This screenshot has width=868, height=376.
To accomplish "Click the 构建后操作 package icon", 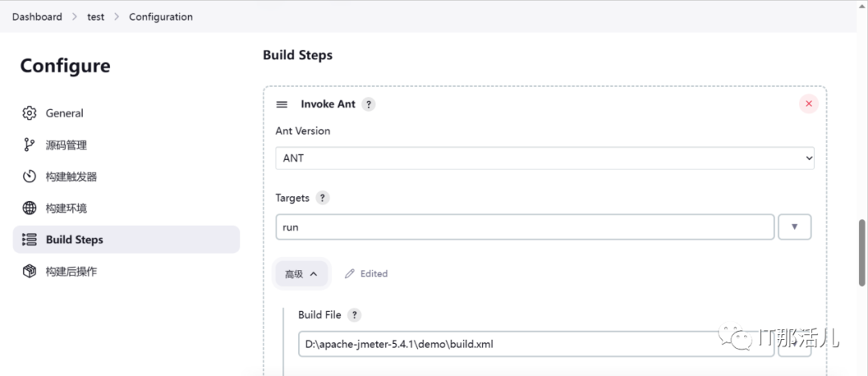I will [x=30, y=272].
